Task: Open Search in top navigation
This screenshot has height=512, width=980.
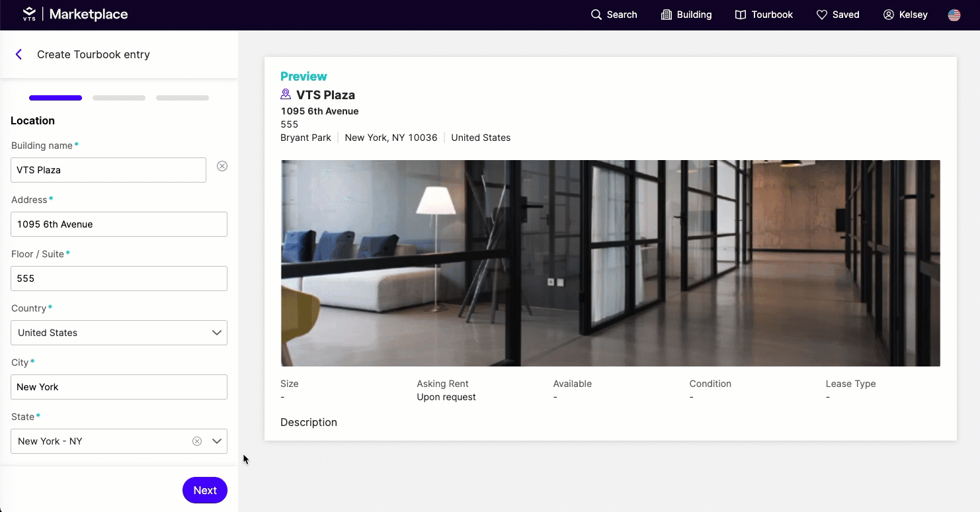Action: tap(614, 15)
